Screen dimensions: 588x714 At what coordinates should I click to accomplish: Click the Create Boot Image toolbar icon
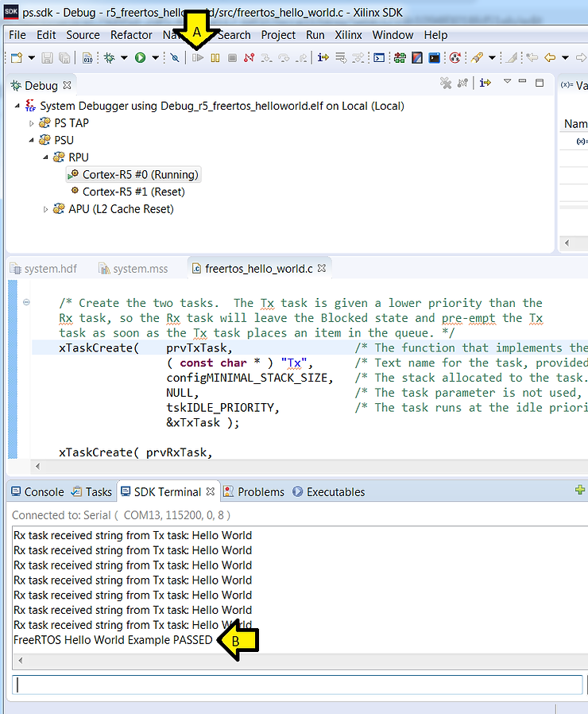point(455,58)
